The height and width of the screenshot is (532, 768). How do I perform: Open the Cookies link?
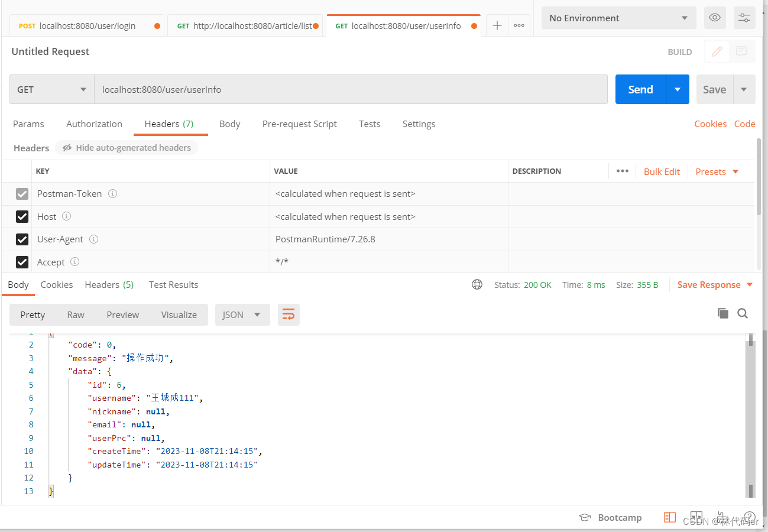click(x=710, y=124)
